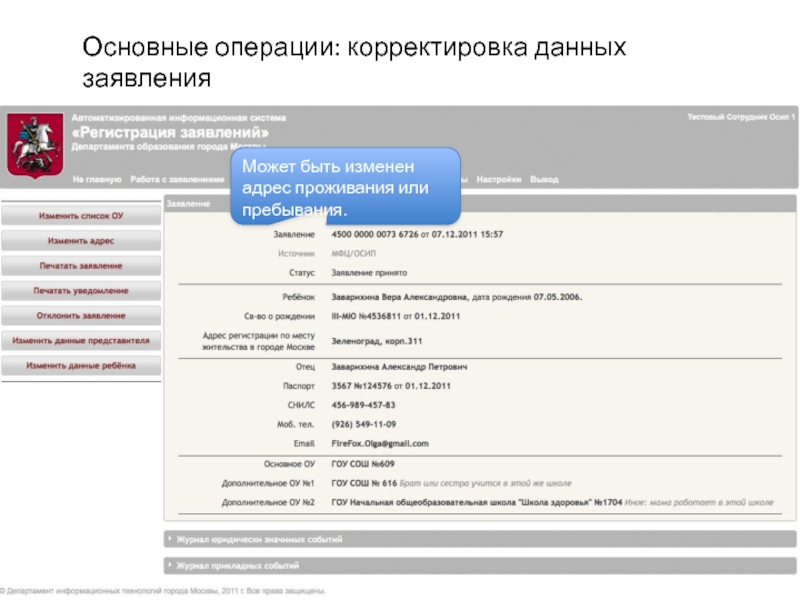Click the «Регистрация заявлений» system title

[x=170, y=133]
